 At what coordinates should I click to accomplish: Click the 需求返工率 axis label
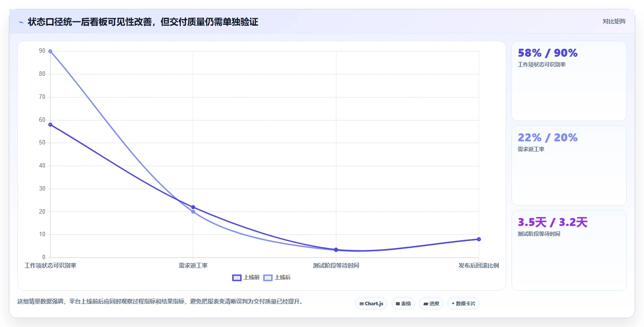[193, 266]
